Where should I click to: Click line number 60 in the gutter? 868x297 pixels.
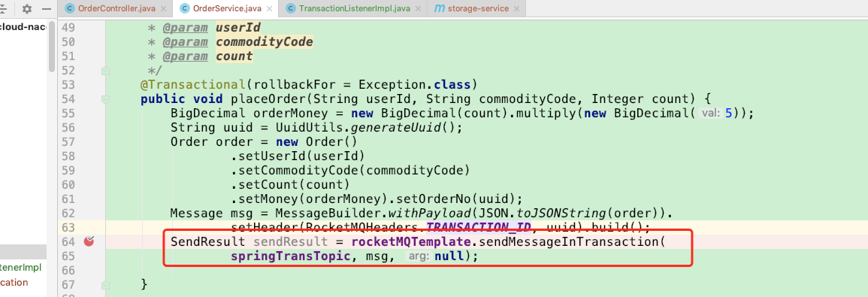pos(68,184)
